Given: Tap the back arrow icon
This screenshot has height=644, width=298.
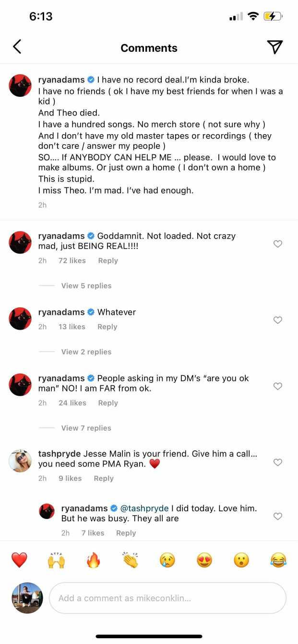Looking at the screenshot, I should click(x=17, y=47).
